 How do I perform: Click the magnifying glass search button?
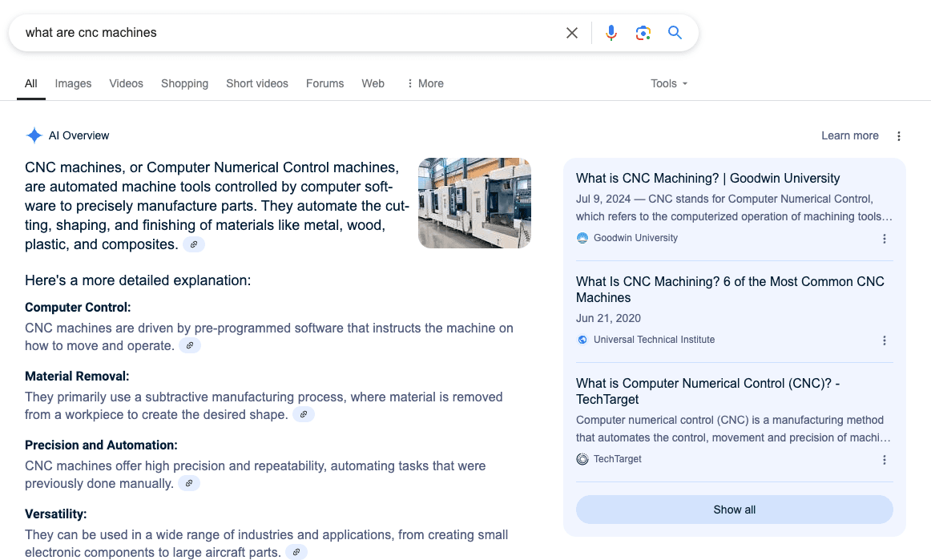coord(675,33)
